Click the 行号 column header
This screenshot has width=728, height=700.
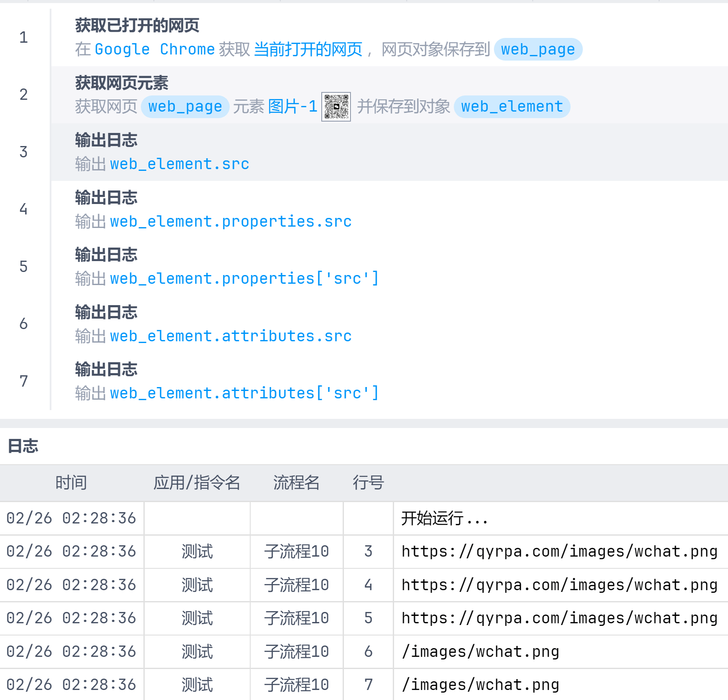[368, 483]
